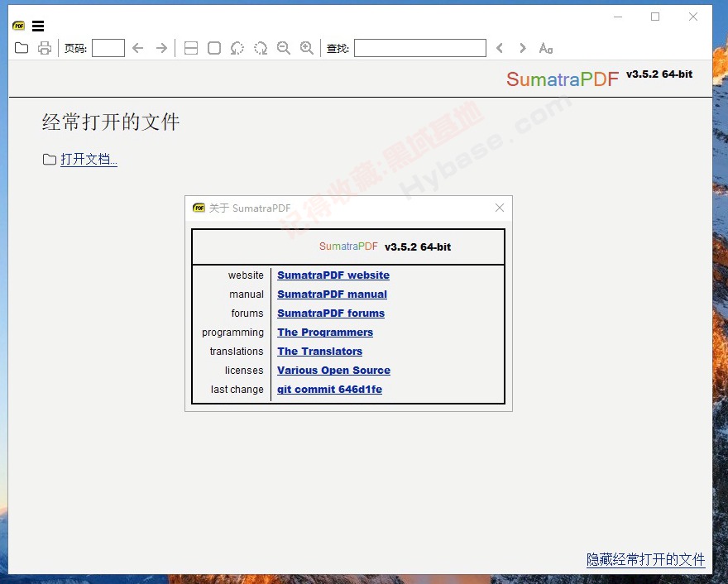Click 'v3.5.2 64-bit' text in About dialog
This screenshot has width=728, height=584.
(418, 247)
